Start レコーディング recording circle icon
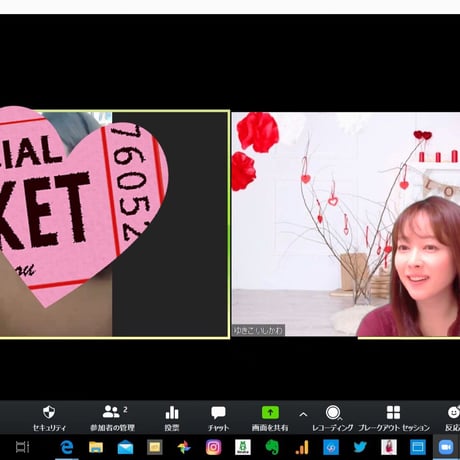The width and height of the screenshot is (460, 460). pyautogui.click(x=332, y=418)
